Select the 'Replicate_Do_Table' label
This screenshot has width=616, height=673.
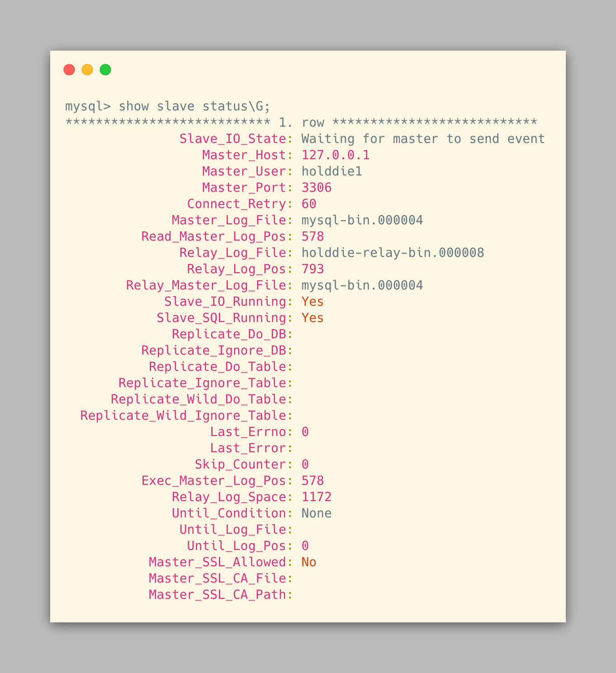pos(218,367)
